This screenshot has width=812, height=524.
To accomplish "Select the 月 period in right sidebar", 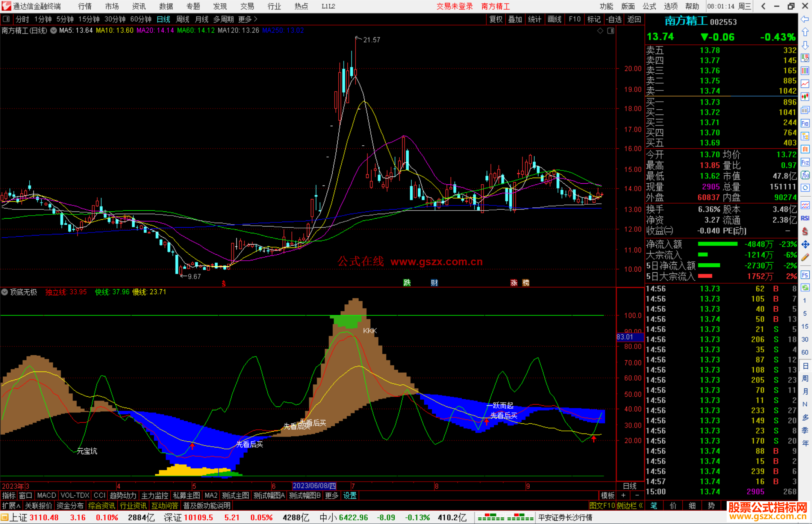I will point(805,391).
